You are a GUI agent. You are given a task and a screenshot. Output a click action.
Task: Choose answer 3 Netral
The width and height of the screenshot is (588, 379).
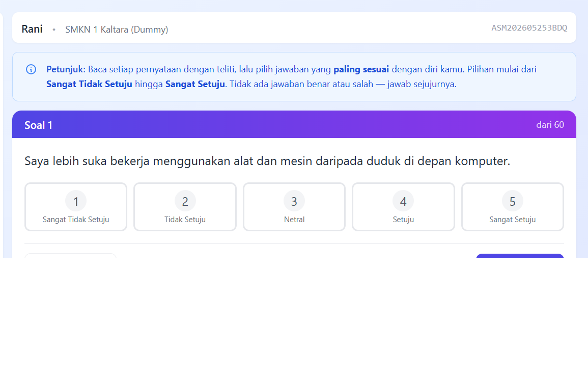pyautogui.click(x=294, y=207)
